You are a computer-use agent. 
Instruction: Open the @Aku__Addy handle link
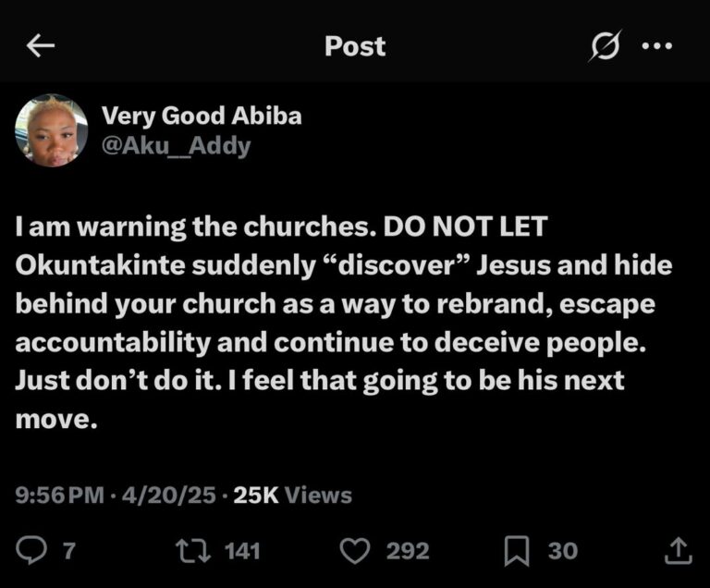coord(175,146)
